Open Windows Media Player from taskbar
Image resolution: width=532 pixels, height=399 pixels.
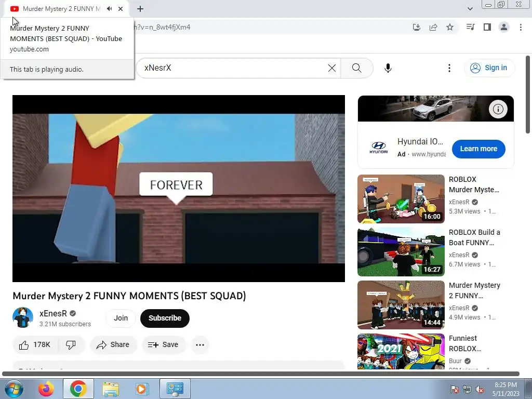141,389
